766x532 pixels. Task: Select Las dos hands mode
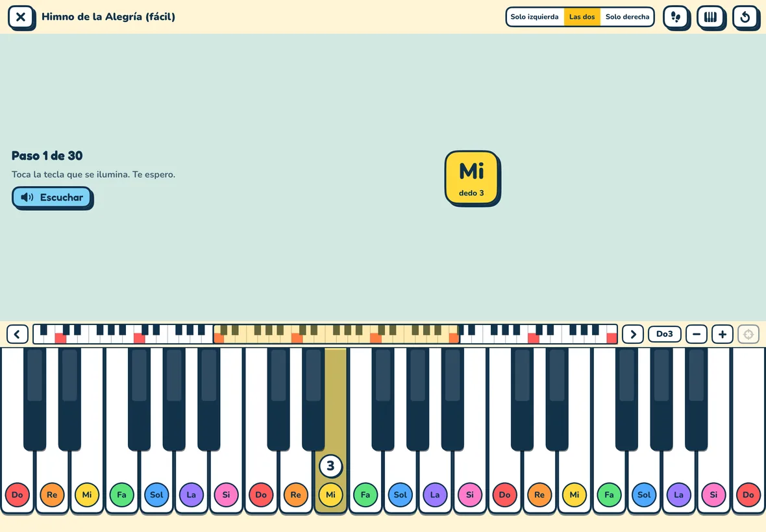(582, 17)
